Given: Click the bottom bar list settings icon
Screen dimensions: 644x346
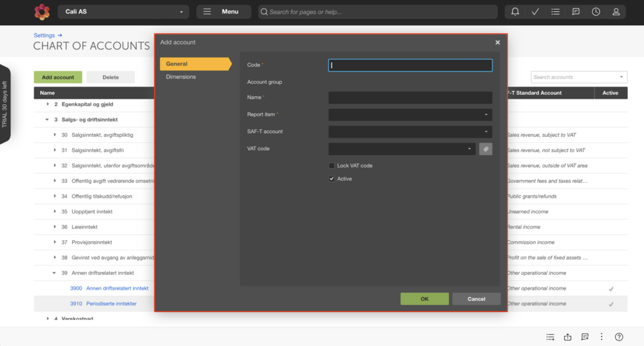Looking at the screenshot, I should click(550, 337).
